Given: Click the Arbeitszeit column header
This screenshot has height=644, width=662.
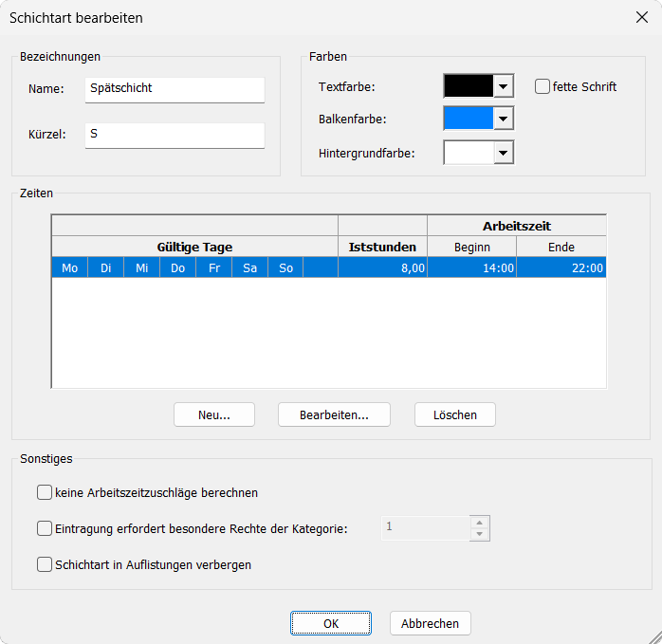Looking at the screenshot, I should point(517,226).
